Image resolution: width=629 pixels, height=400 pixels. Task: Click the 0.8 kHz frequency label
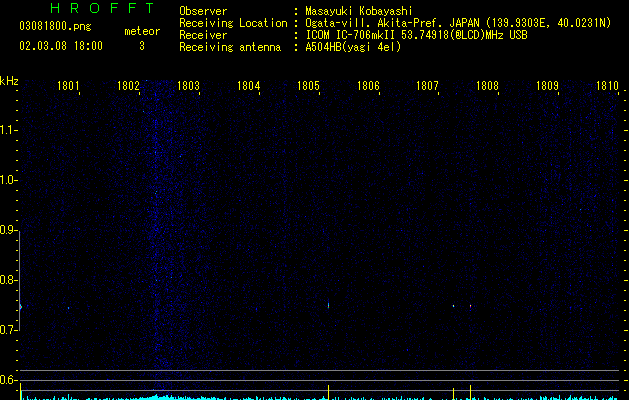(8, 280)
